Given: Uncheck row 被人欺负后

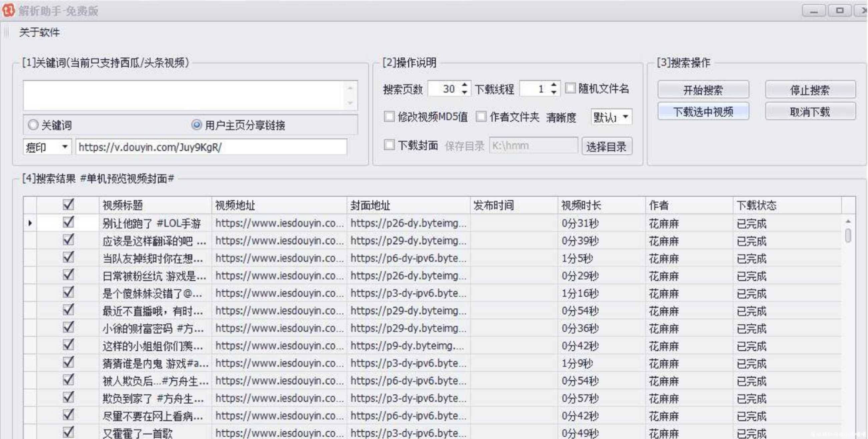Looking at the screenshot, I should click(x=68, y=380).
